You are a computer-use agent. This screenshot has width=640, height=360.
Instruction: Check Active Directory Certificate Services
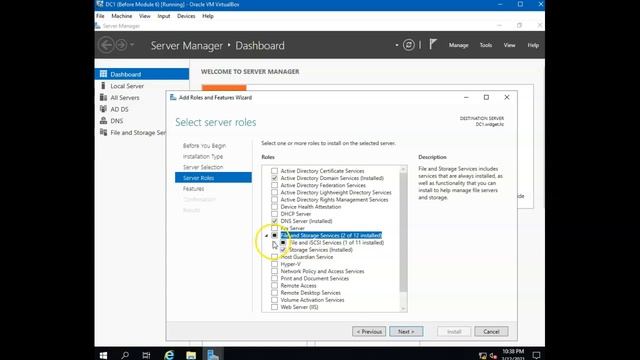[274, 171]
